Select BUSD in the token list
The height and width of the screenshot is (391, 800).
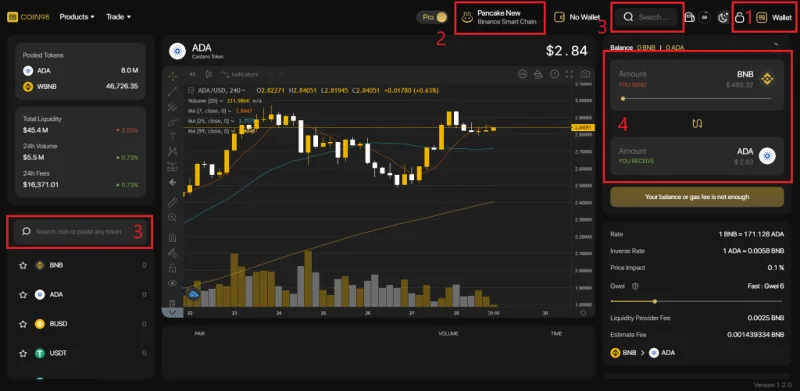pyautogui.click(x=82, y=324)
